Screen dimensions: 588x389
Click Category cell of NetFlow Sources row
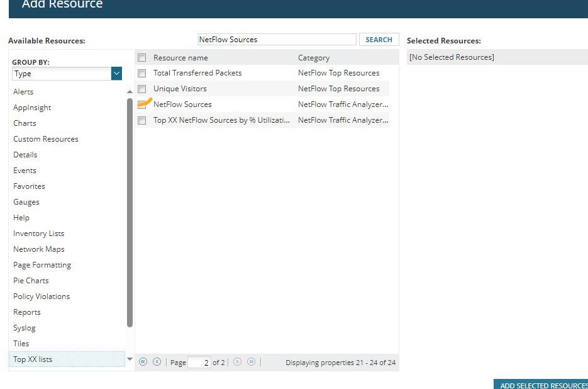click(x=343, y=104)
